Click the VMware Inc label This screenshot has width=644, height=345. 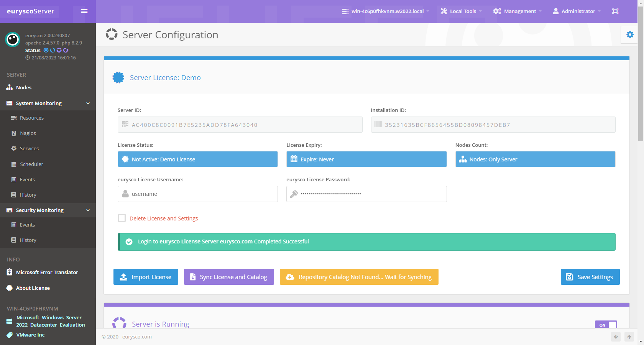(x=31, y=335)
